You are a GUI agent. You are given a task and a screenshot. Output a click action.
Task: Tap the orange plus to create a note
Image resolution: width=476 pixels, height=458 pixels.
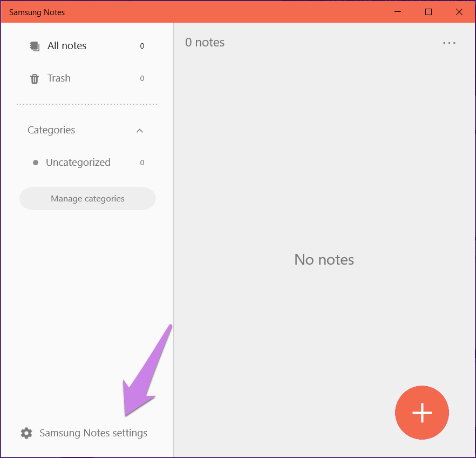pos(422,413)
